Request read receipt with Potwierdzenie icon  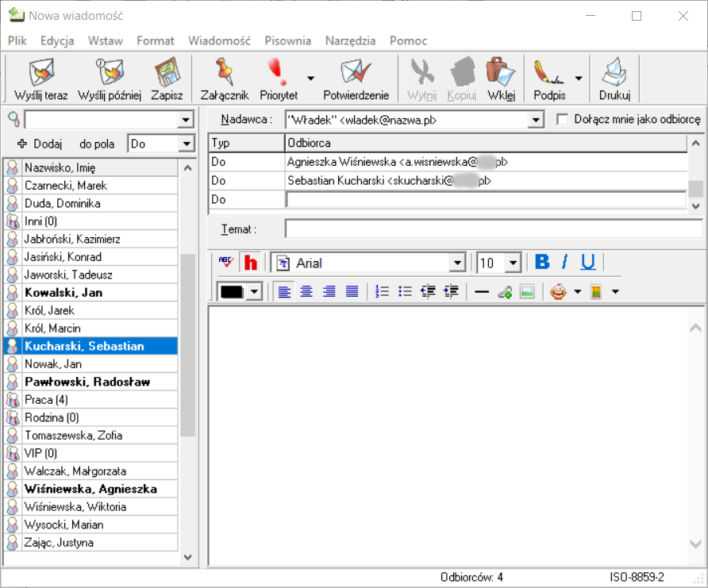[x=356, y=72]
